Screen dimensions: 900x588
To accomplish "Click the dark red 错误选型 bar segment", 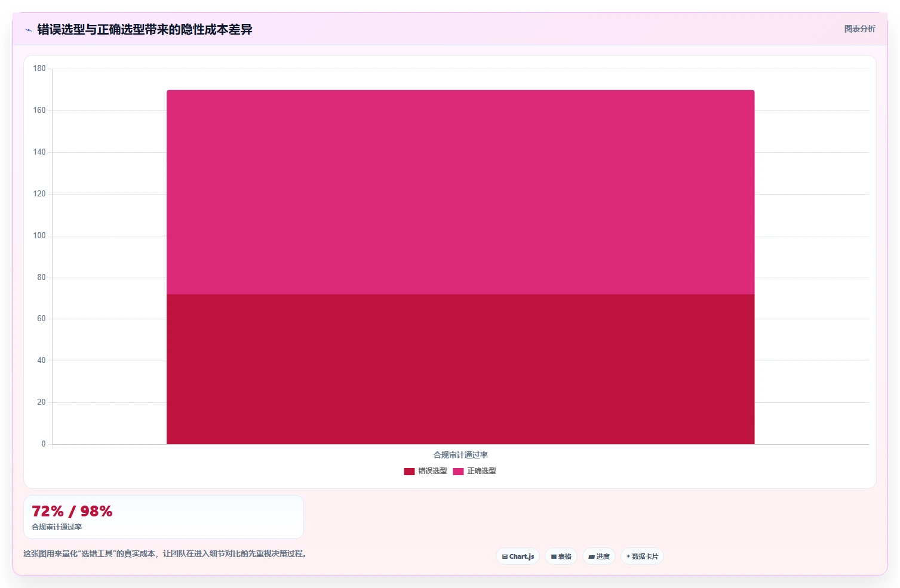I will [x=460, y=369].
